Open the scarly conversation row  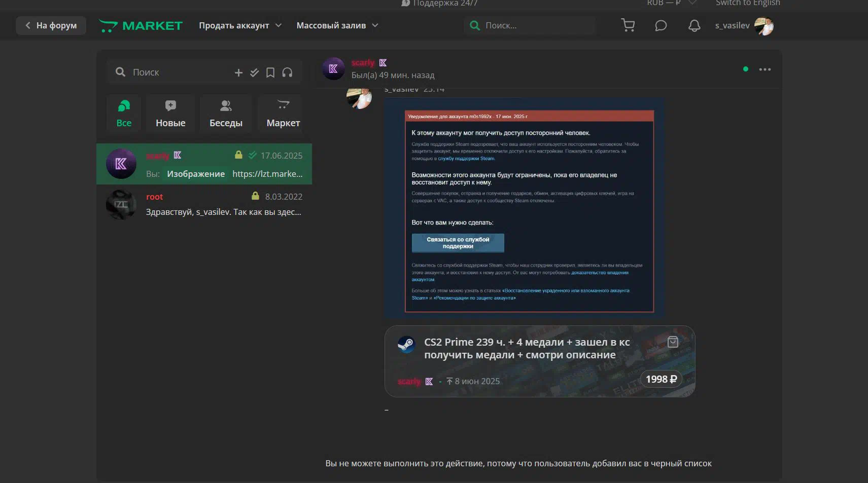pos(204,164)
